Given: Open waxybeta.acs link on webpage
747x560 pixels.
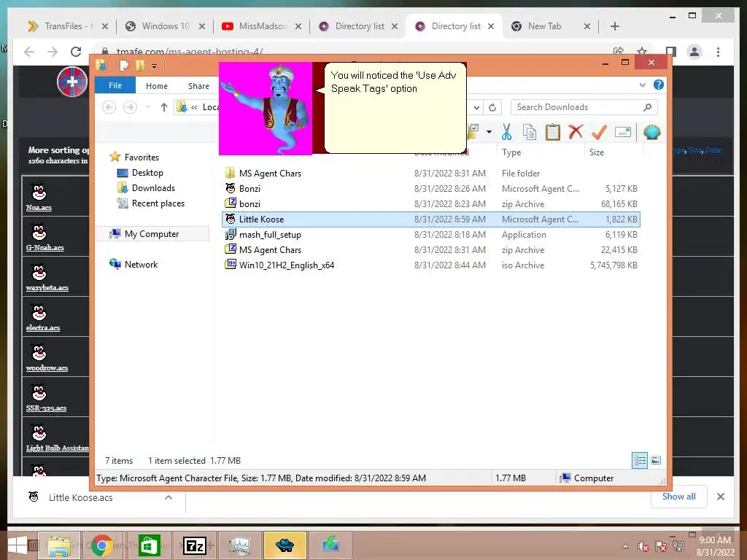Looking at the screenshot, I should [x=47, y=287].
